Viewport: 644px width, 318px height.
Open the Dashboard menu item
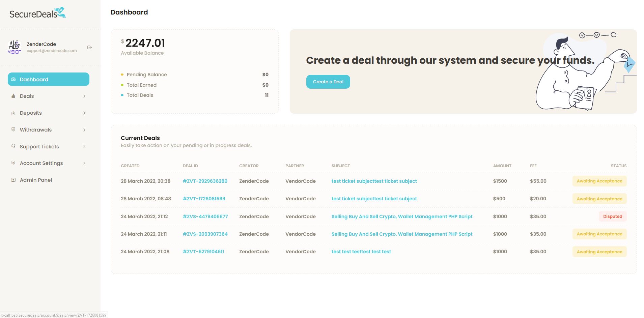(x=49, y=79)
